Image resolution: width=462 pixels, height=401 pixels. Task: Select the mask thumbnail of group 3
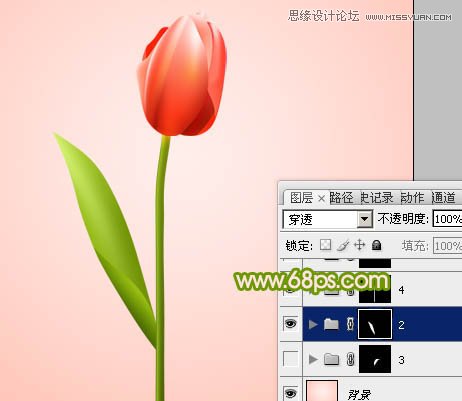pyautogui.click(x=375, y=359)
